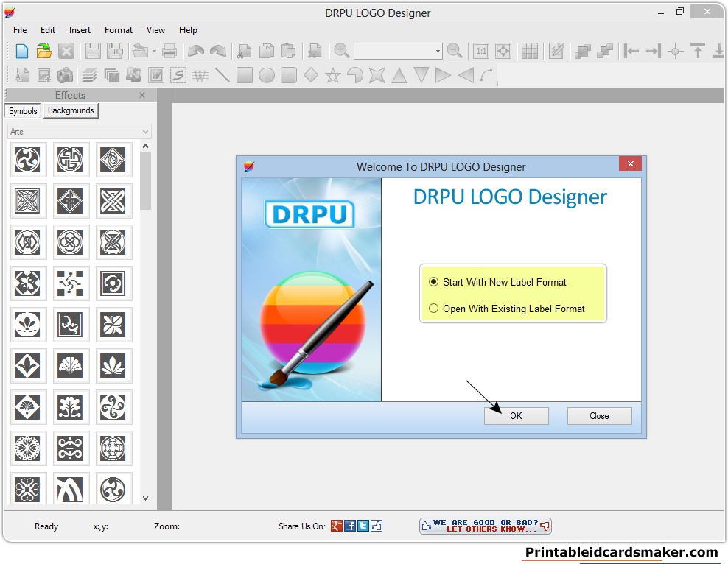Select the Arc drawing tool

[486, 75]
